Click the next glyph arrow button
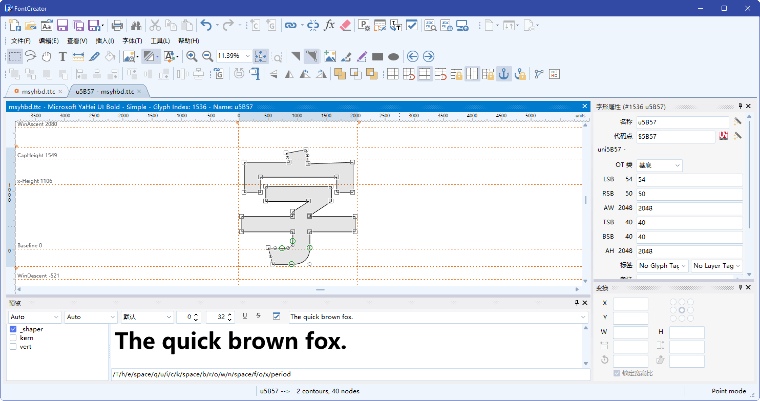The image size is (760, 401). click(427, 56)
